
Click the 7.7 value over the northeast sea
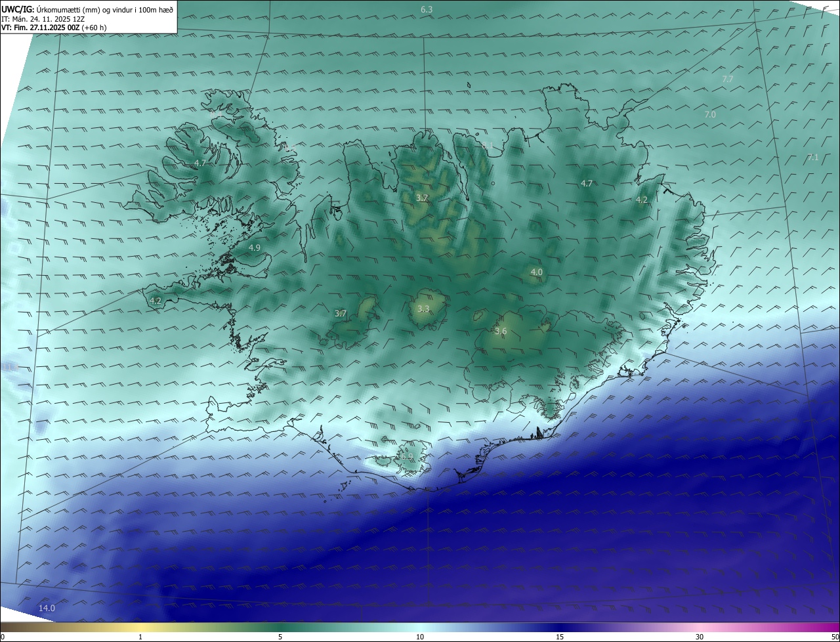point(727,79)
